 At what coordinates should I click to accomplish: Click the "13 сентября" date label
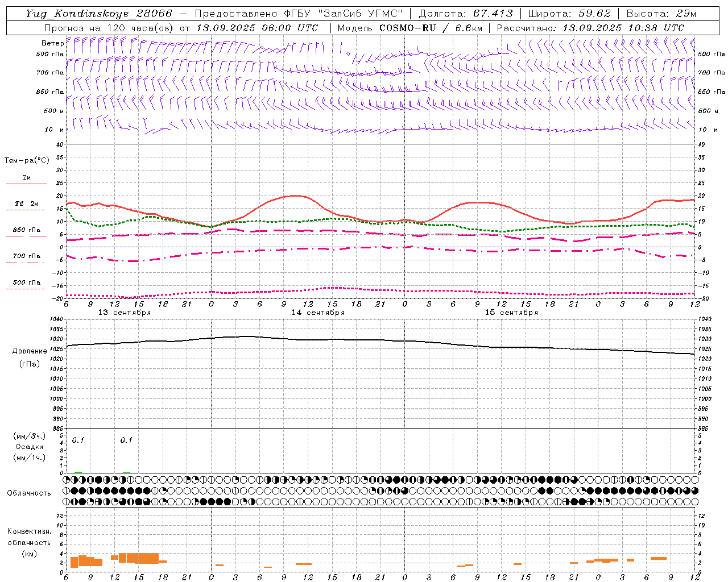[125, 313]
